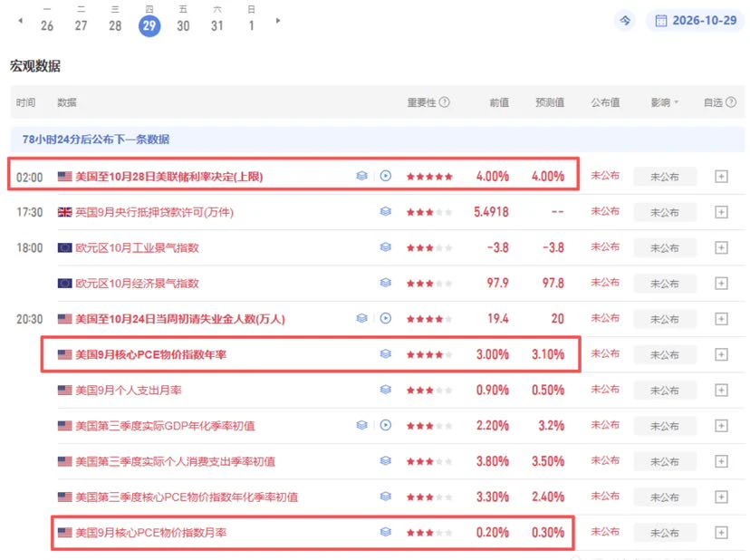Open data detail icon for 初请失业金人数 row
750x560 pixels.
click(362, 318)
